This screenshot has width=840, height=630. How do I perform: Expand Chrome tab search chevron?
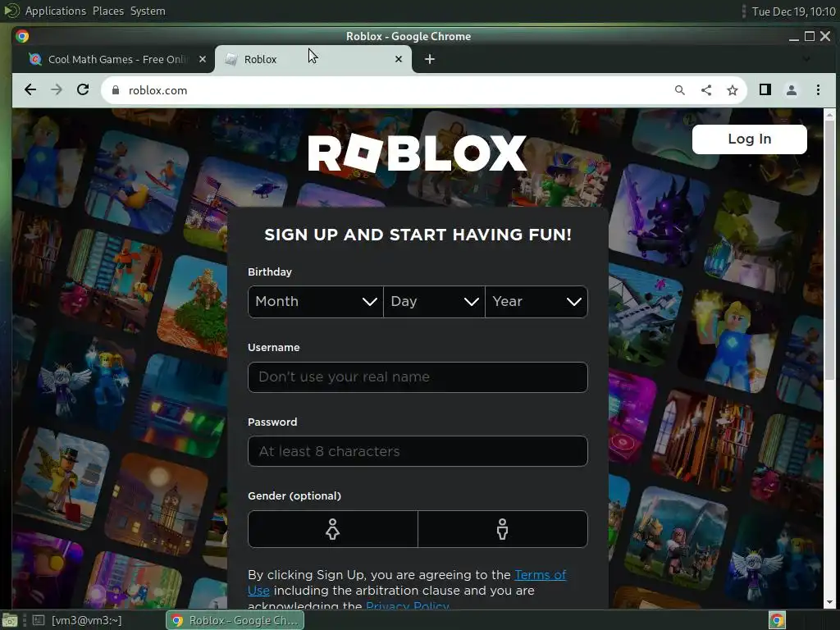pyautogui.click(x=806, y=59)
